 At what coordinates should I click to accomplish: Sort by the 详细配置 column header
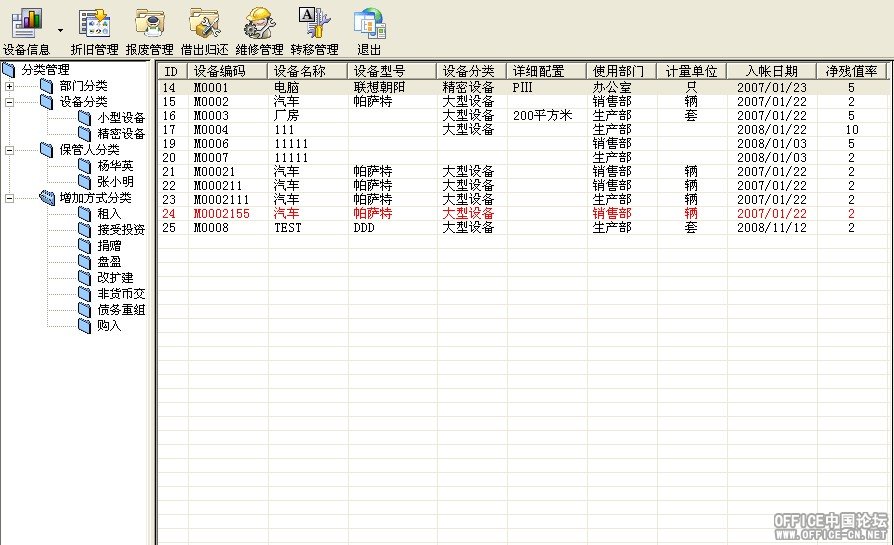coord(546,71)
